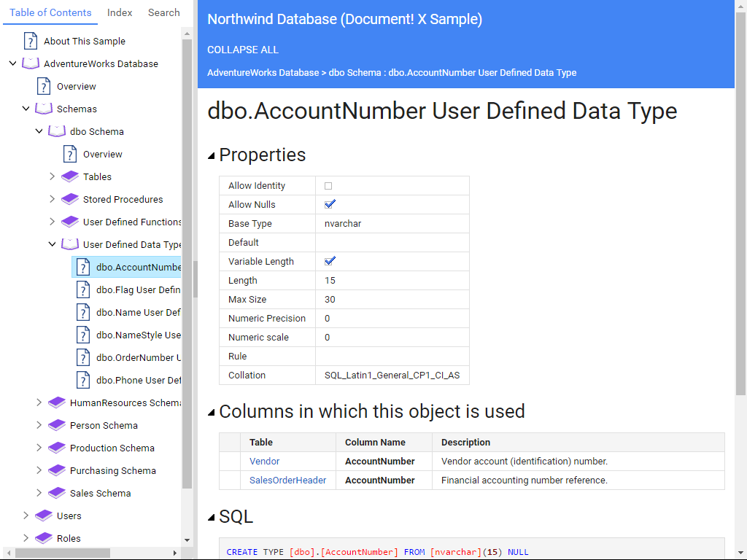Click the Schemas open book icon
747x560 pixels.
click(43, 109)
